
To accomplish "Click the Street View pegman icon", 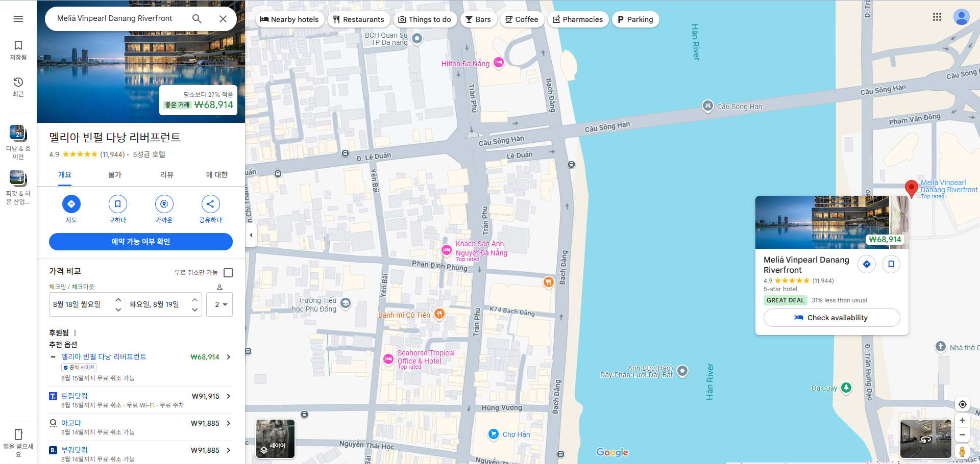I will point(962,451).
